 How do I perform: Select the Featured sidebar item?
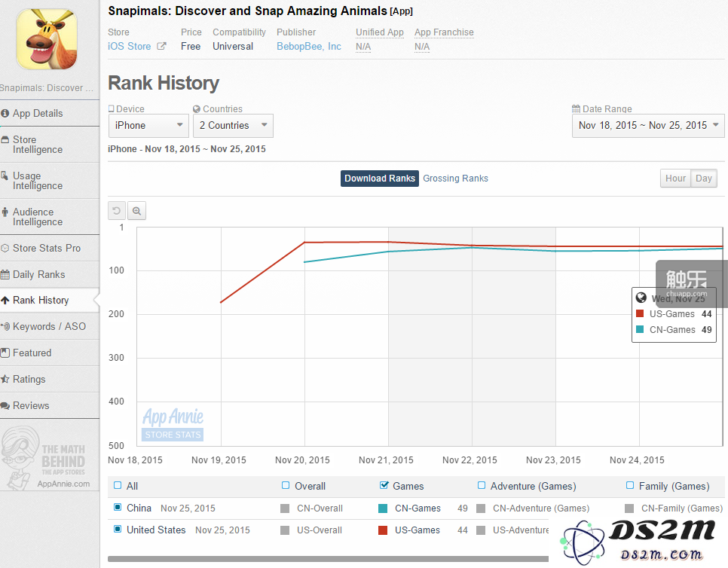point(50,353)
